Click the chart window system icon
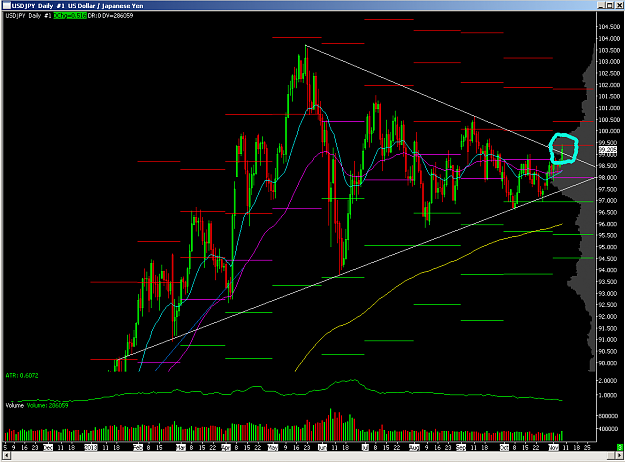This screenshot has height=462, width=625. (x=7, y=6)
